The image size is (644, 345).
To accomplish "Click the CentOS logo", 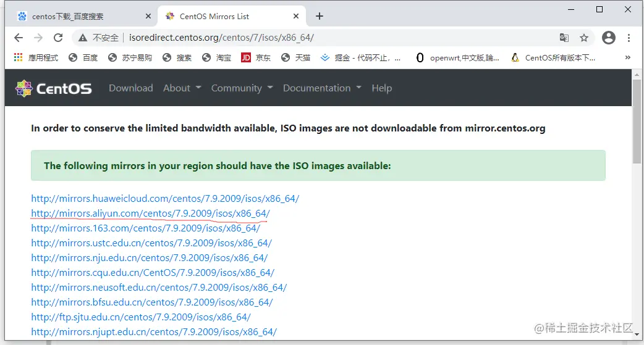I will pos(53,88).
